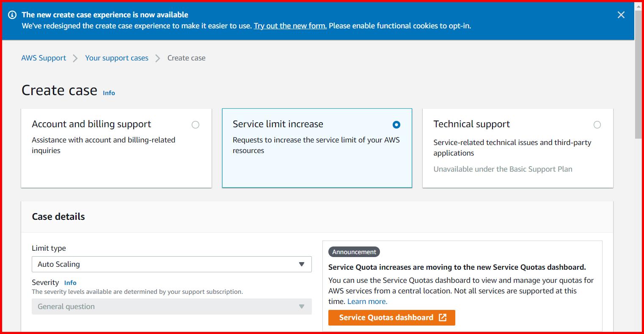Select the Service limit increase radio button

point(396,124)
